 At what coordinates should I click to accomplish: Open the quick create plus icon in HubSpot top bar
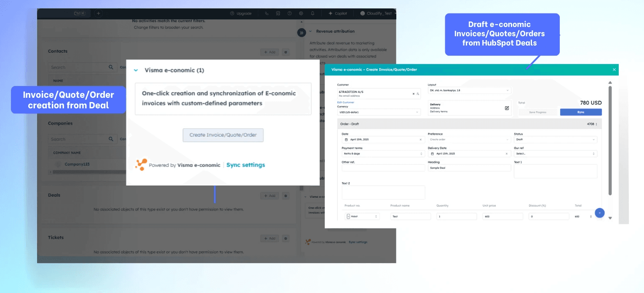[98, 13]
